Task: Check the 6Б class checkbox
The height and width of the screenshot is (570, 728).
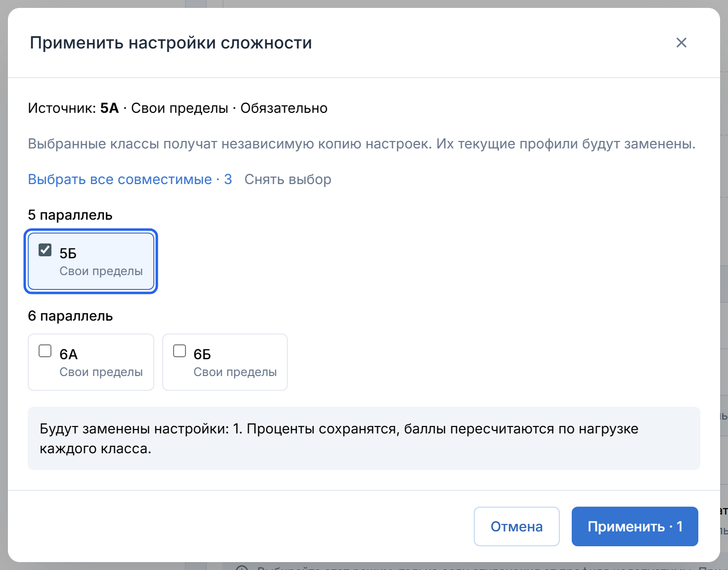Action: (180, 351)
